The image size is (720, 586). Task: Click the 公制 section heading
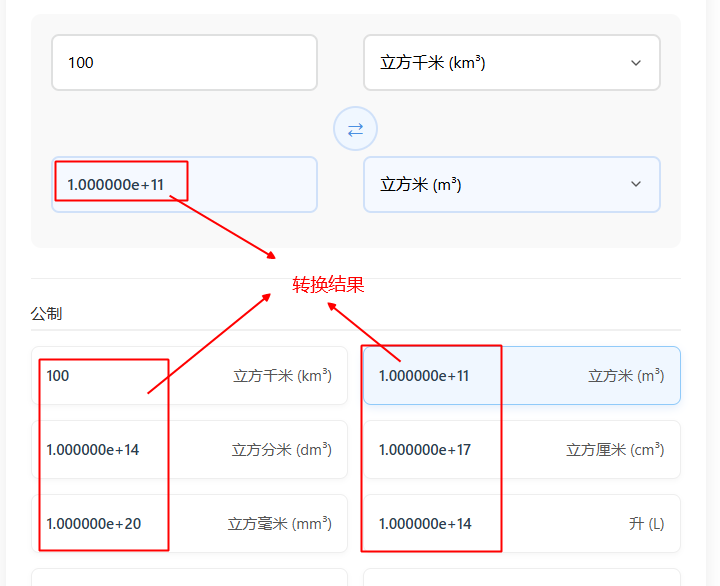46,314
